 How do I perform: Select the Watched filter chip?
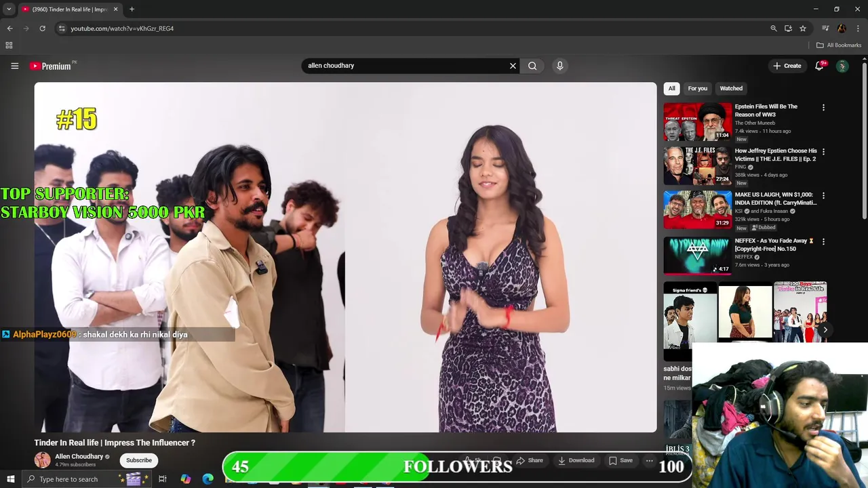click(x=731, y=88)
